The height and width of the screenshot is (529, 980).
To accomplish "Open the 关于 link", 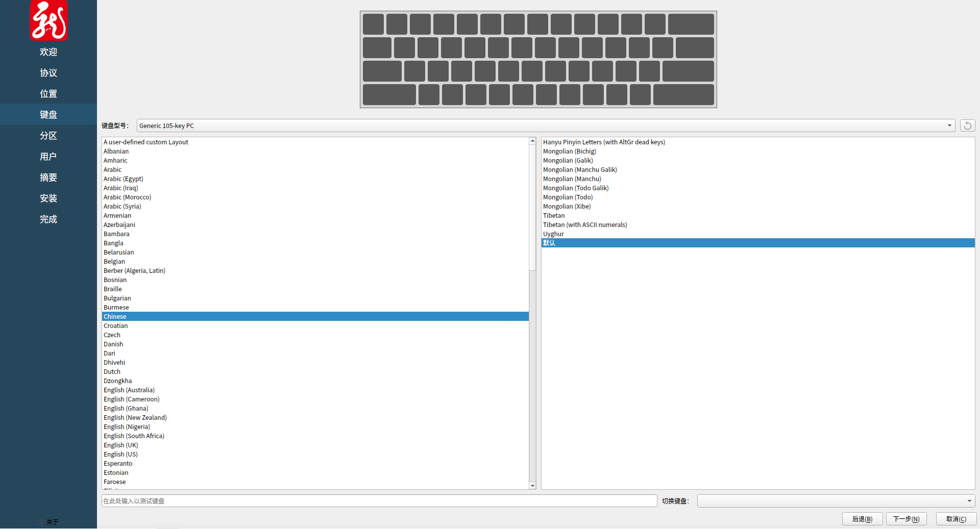I will coord(52,522).
